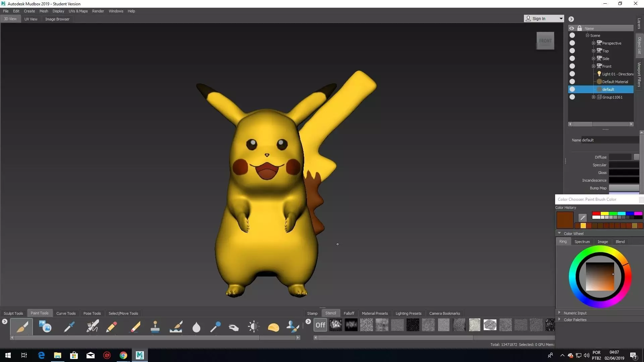The image size is (644, 362).
Task: Turn stencil Off with the Off button
Action: (320, 325)
